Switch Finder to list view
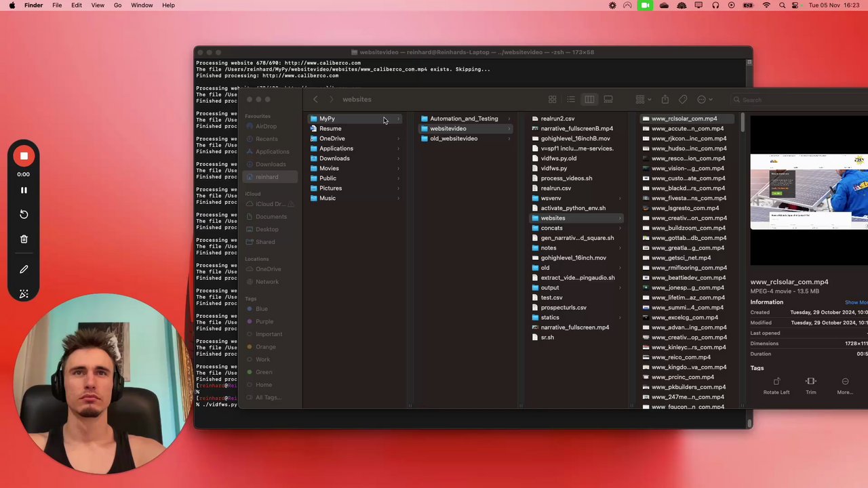 (571, 100)
